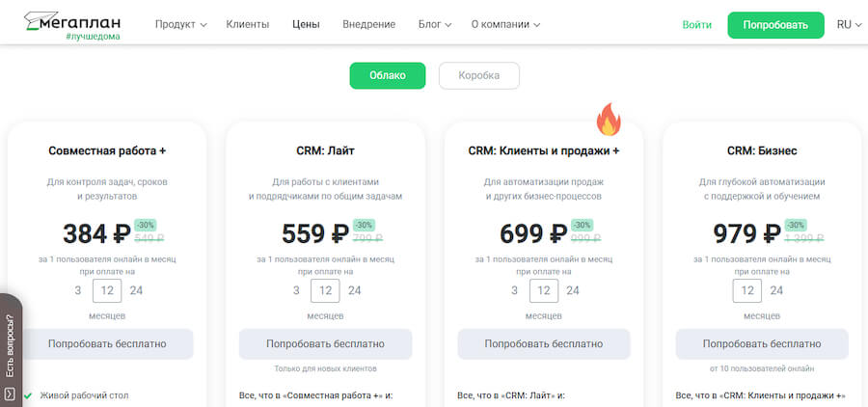
Task: Click the green checkmark next to Живой рабочий стол
Action: click(x=28, y=395)
